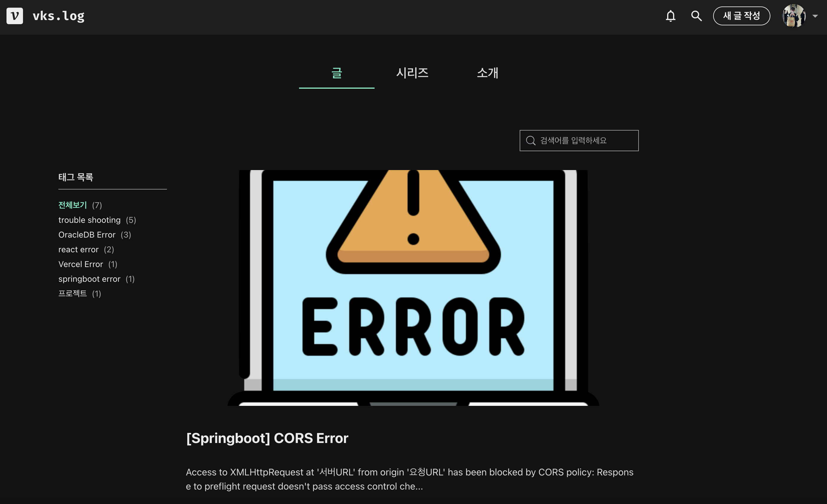Select the 전체보기 tag filter
Image resolution: width=827 pixels, height=504 pixels.
73,205
